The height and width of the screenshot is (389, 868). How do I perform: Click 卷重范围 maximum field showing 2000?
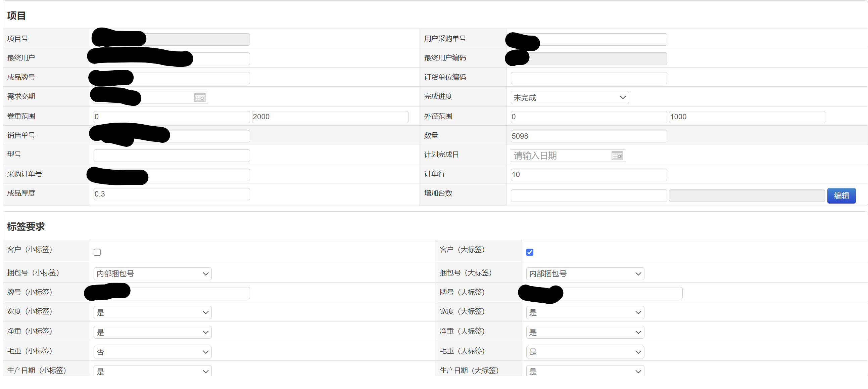[330, 117]
